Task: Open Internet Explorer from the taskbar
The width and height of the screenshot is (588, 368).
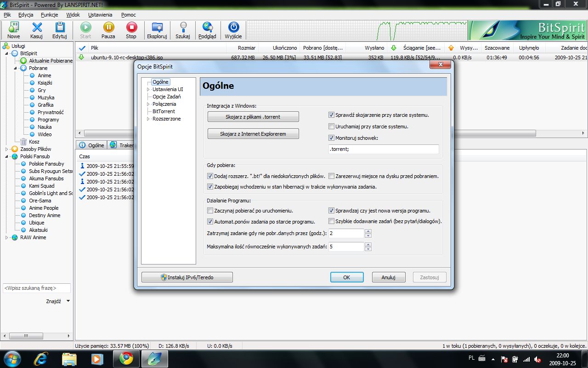Action: pos(42,358)
